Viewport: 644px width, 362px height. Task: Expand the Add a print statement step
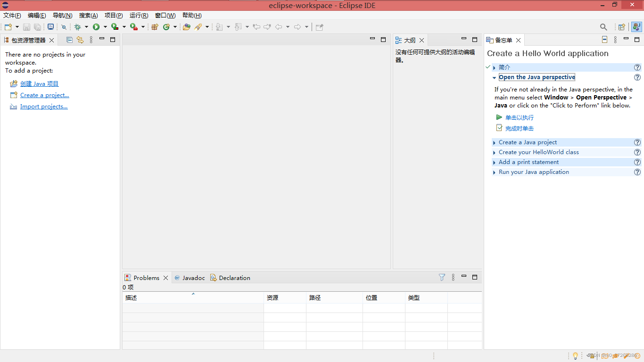pyautogui.click(x=494, y=162)
